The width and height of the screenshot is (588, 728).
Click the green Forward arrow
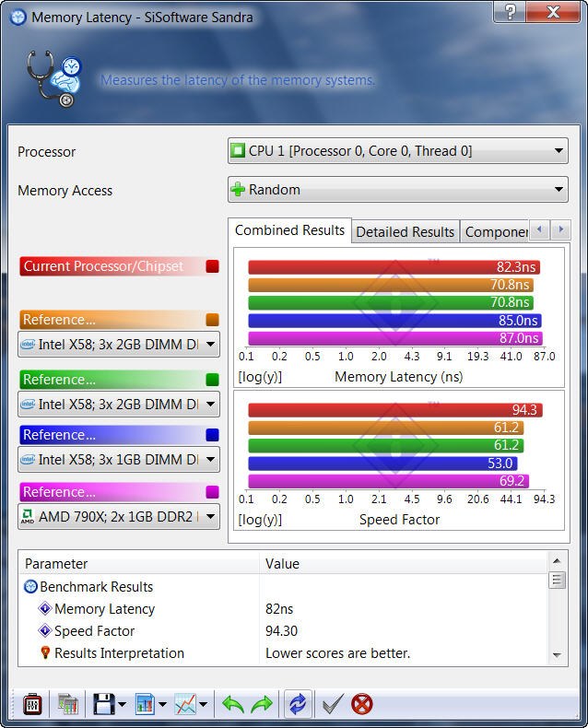point(262,704)
